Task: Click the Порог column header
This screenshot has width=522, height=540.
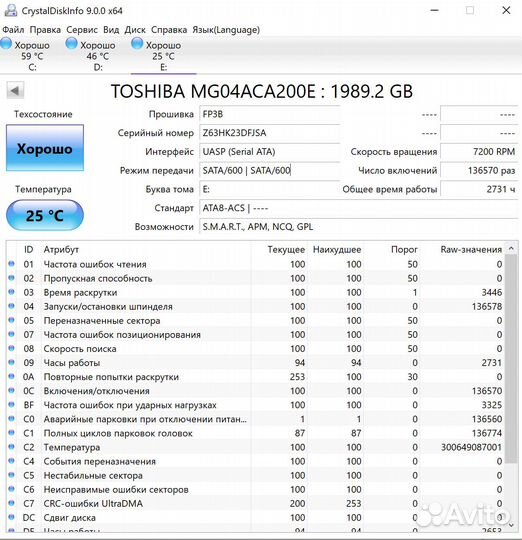Action: point(404,249)
